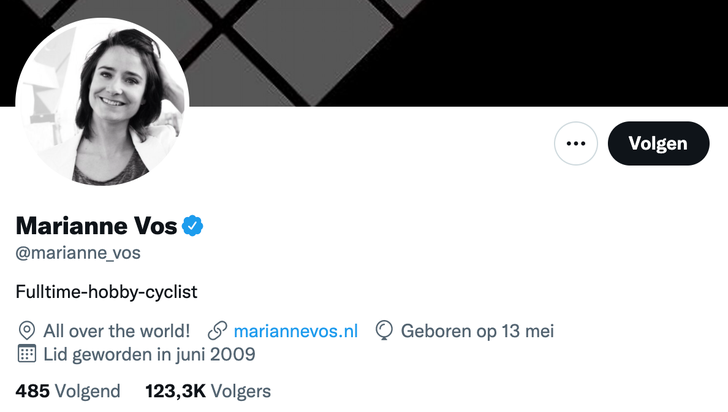The height and width of the screenshot is (412, 728).
Task: Click the location pin icon
Action: point(27,330)
